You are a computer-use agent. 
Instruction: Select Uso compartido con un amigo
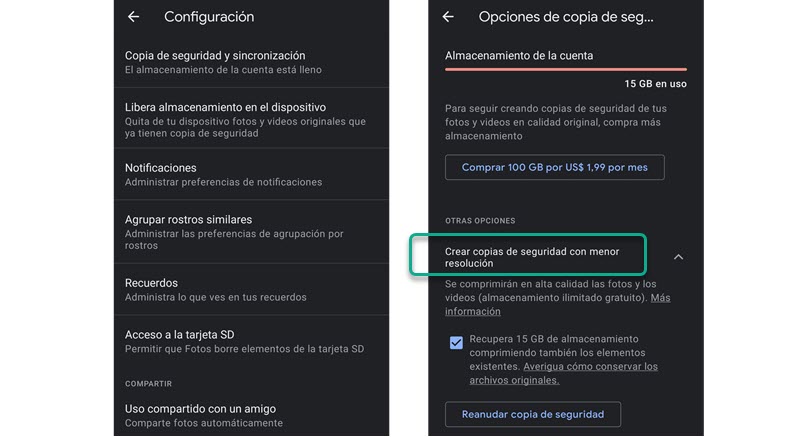pos(250,414)
